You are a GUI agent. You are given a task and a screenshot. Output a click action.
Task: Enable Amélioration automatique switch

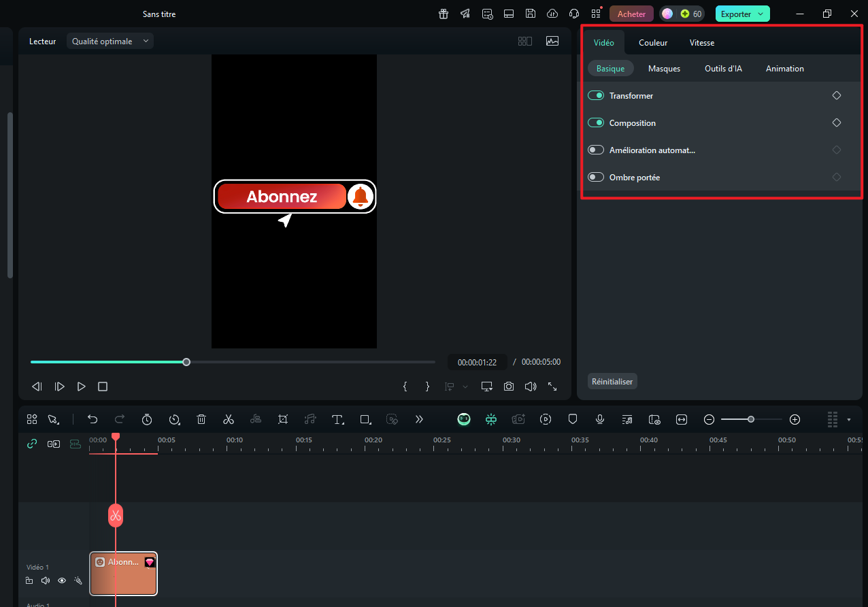click(x=596, y=150)
